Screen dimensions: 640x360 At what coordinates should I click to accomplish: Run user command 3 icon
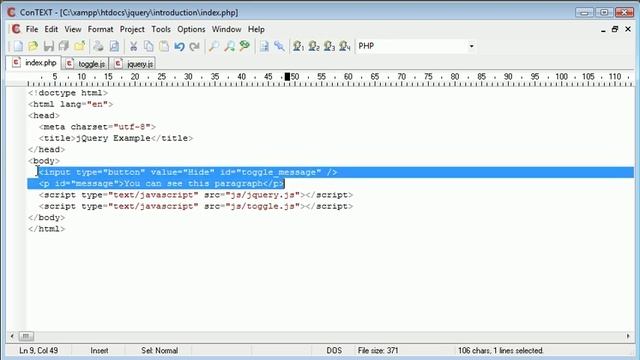(329, 46)
